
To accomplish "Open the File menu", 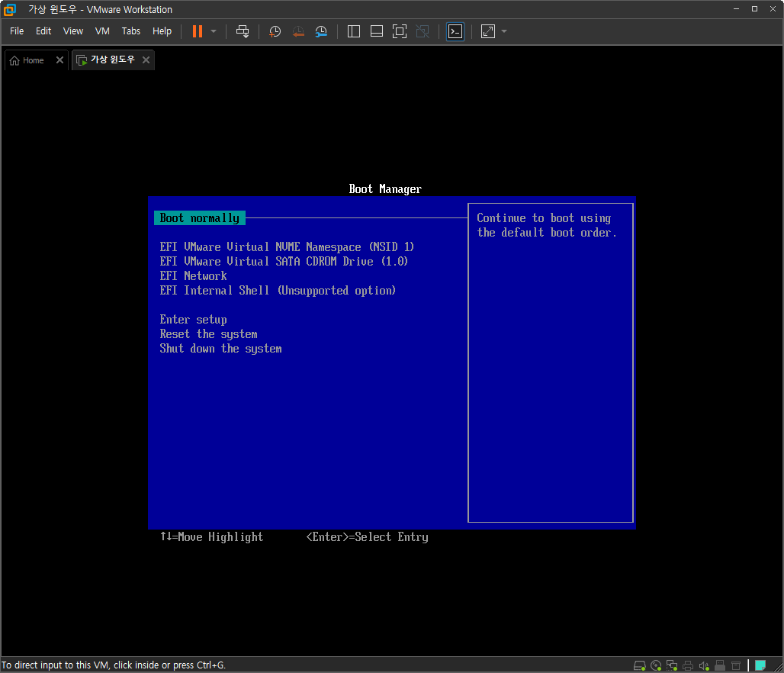I will [17, 31].
